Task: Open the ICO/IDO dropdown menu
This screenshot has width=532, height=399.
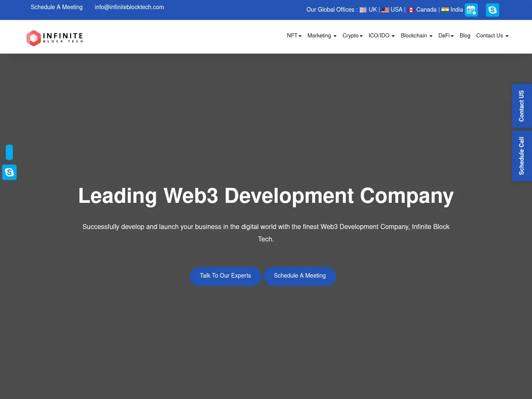Action: 381,36
